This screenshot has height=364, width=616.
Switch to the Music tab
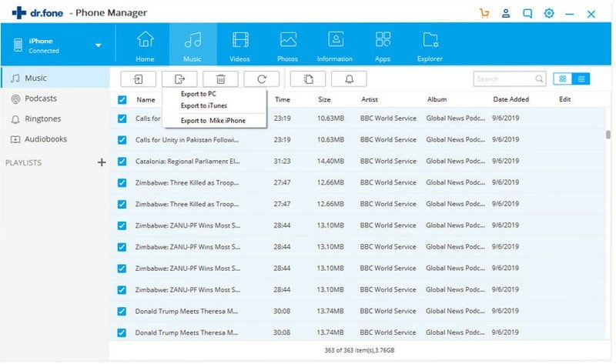(192, 45)
